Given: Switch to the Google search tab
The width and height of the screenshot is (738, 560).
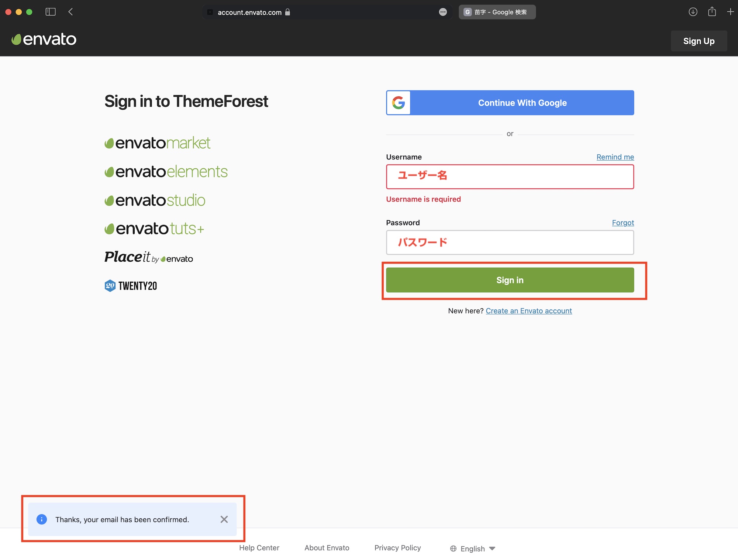Looking at the screenshot, I should [497, 12].
